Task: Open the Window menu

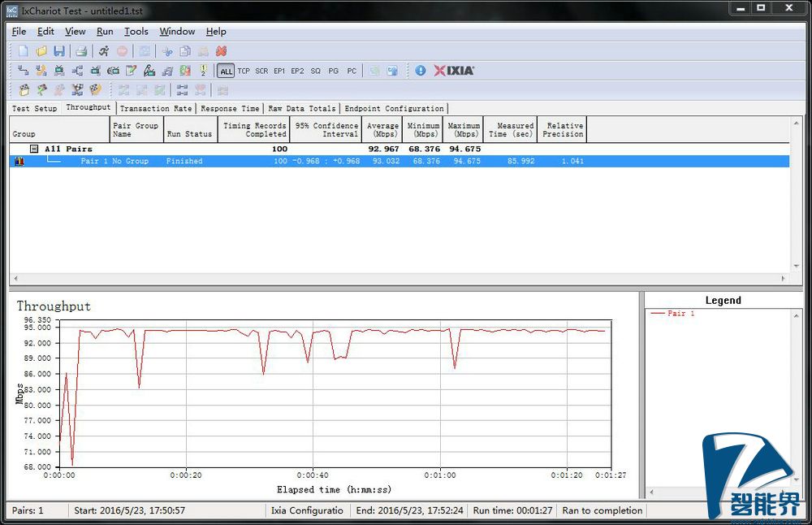Action: (176, 32)
